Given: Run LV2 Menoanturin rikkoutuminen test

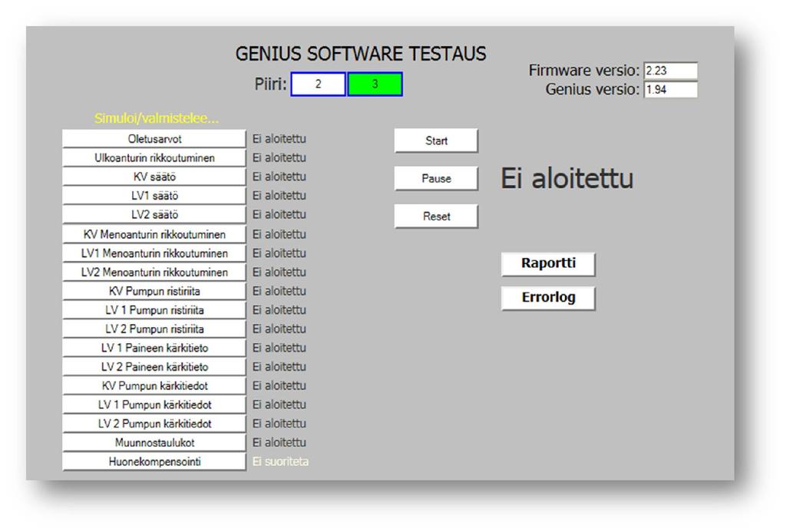Looking at the screenshot, I should 154,273.
